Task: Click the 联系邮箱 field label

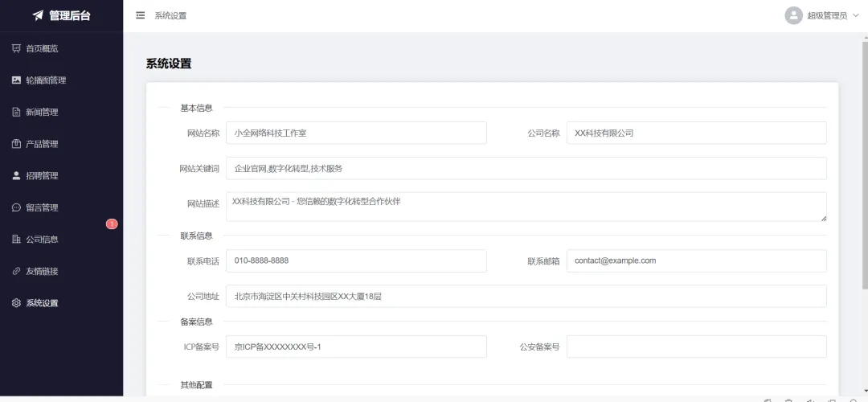Action: point(543,261)
